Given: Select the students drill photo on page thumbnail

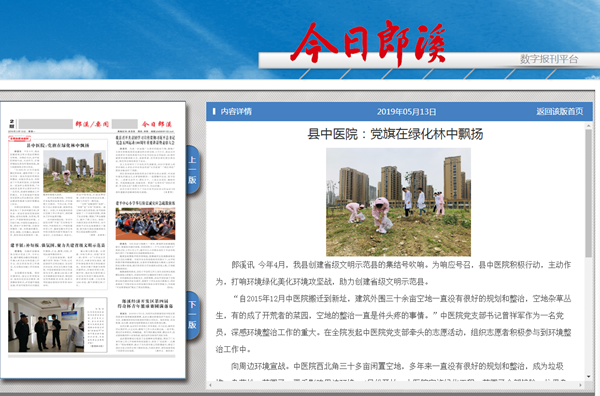Looking at the screenshot, I should [145, 223].
